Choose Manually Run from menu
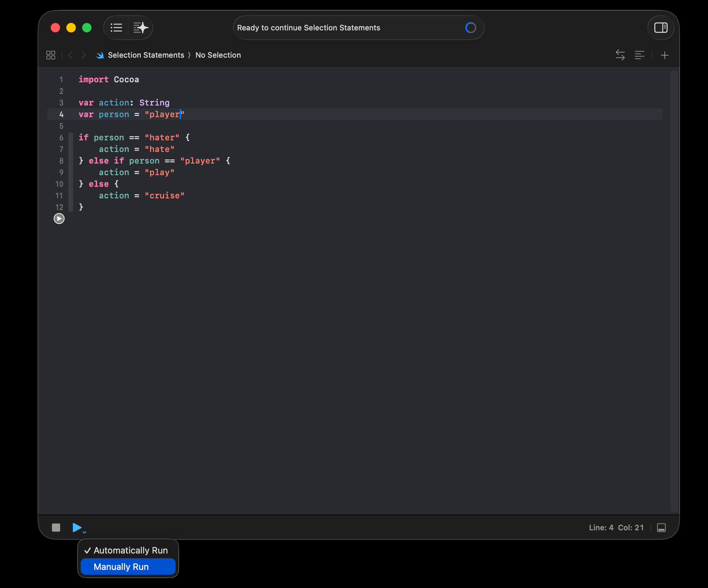 click(121, 567)
